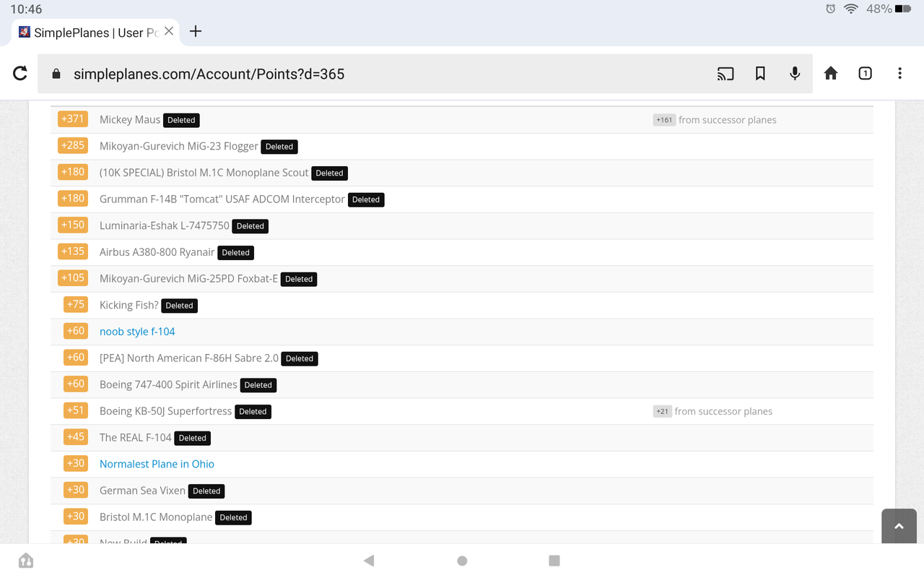Screen dimensions: 924x578
Task: Tap the Android back navigation button
Action: [x=369, y=561]
